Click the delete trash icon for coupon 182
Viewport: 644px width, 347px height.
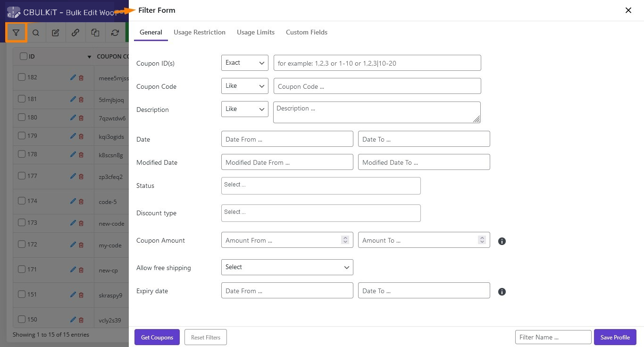[81, 77]
